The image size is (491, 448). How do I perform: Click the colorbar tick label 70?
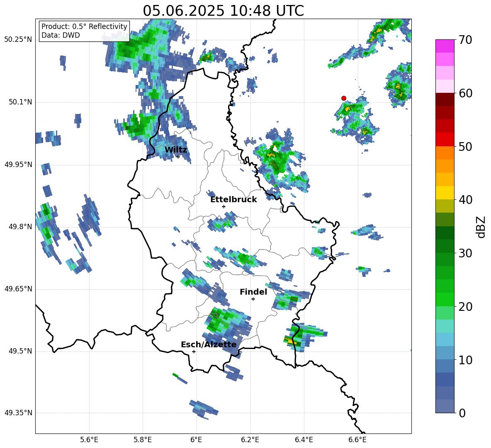[x=465, y=40]
